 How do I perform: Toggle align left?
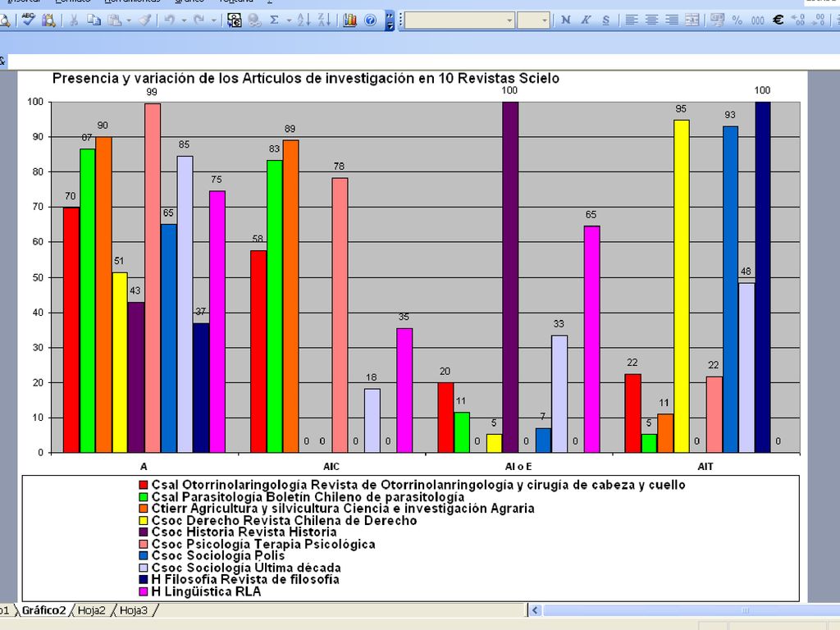coord(632,21)
